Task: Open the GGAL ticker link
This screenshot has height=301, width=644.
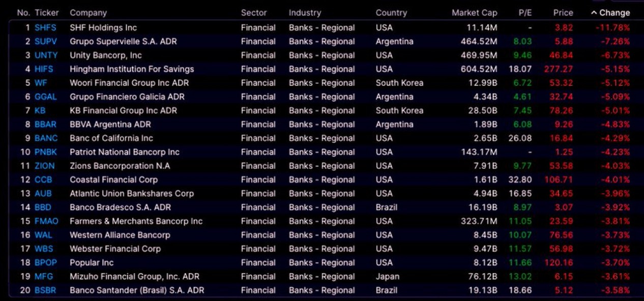Action: click(x=46, y=97)
